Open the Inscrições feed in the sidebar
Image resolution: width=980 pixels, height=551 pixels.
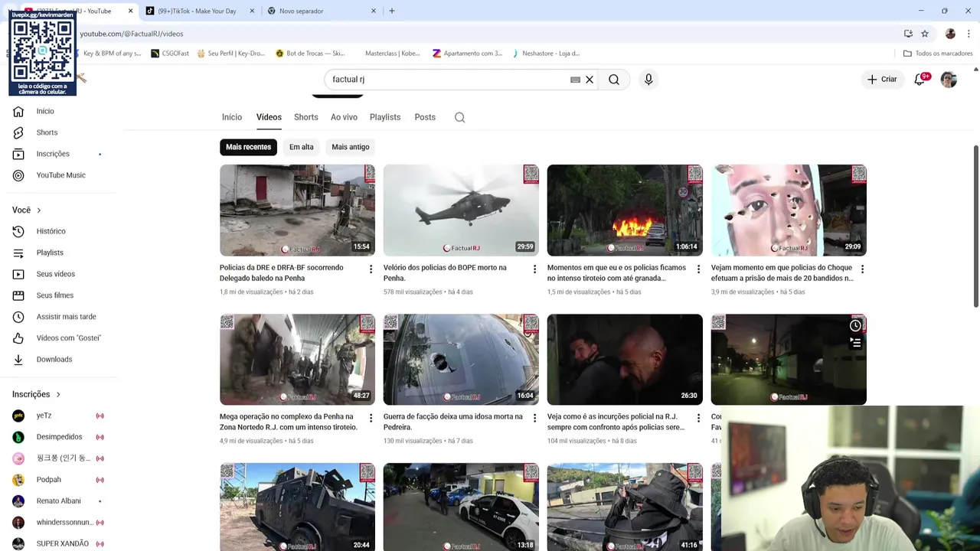click(x=53, y=154)
